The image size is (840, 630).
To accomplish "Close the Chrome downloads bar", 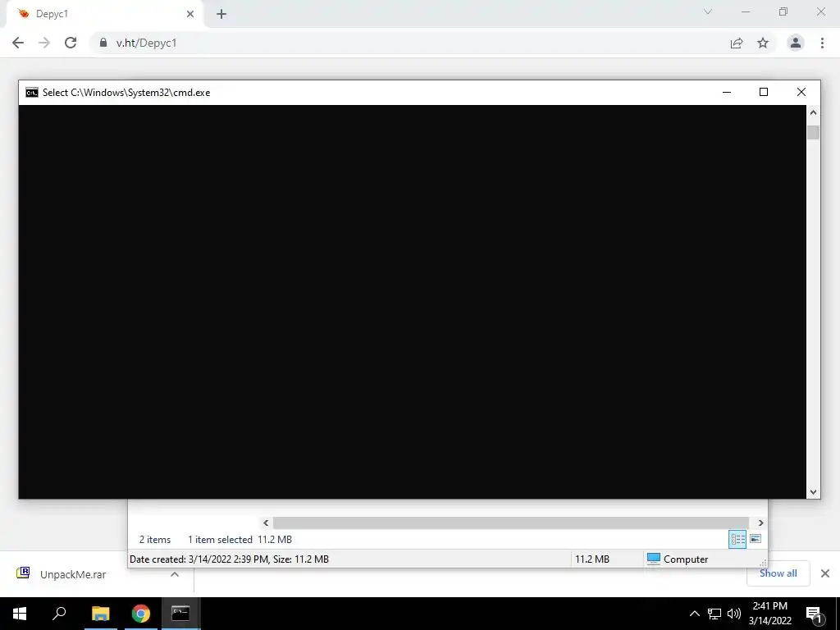I will tap(825, 573).
